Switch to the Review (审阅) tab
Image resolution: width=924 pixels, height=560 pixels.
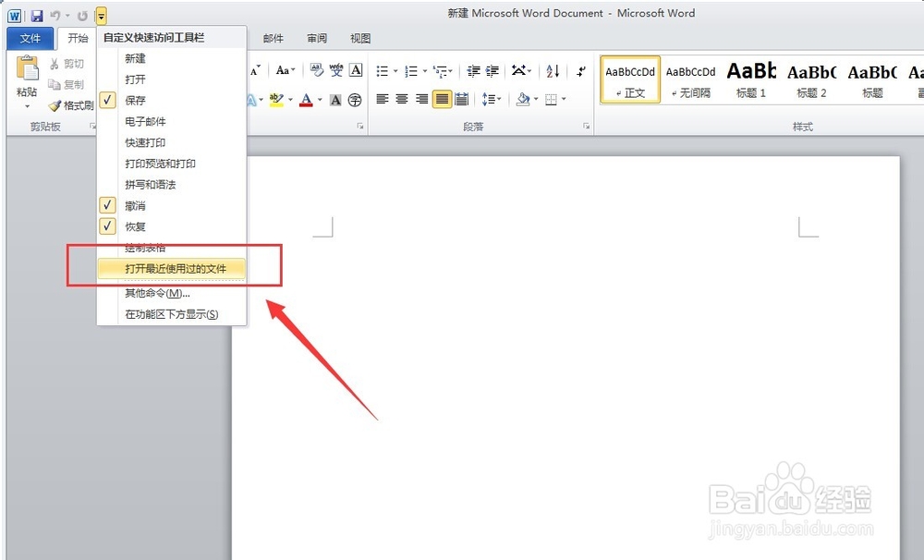pyautogui.click(x=316, y=38)
